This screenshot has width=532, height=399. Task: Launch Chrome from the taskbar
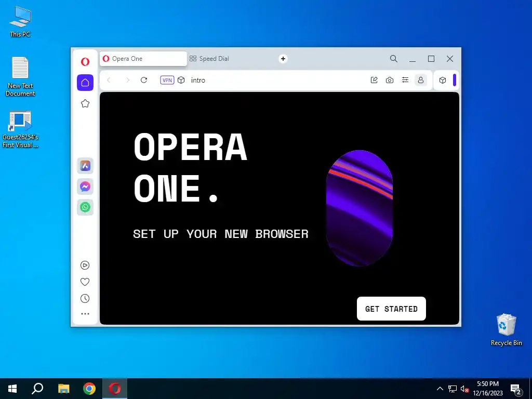tap(89, 389)
